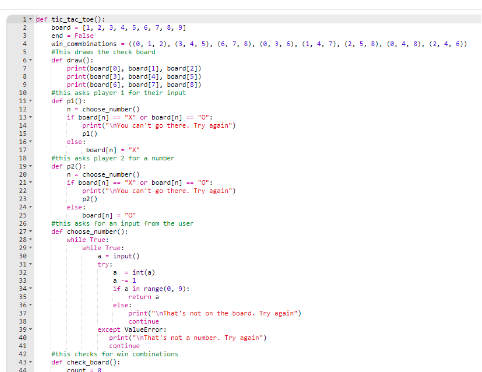This screenshot has width=482, height=372.
Task: Click 'def check_board():' on line 43
Action: click(86, 362)
